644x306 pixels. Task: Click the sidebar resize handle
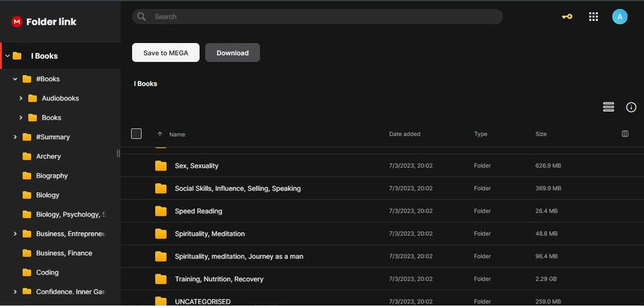(118, 153)
